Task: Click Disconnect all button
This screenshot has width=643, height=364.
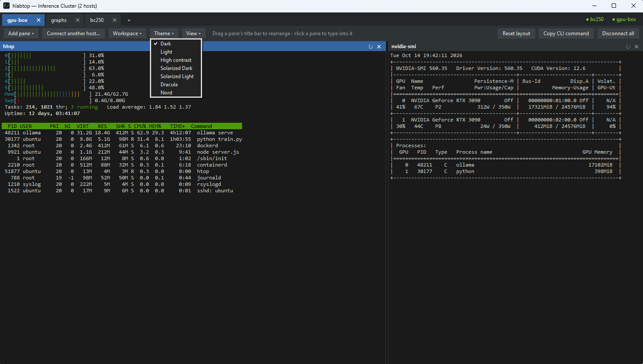Action: coord(618,33)
